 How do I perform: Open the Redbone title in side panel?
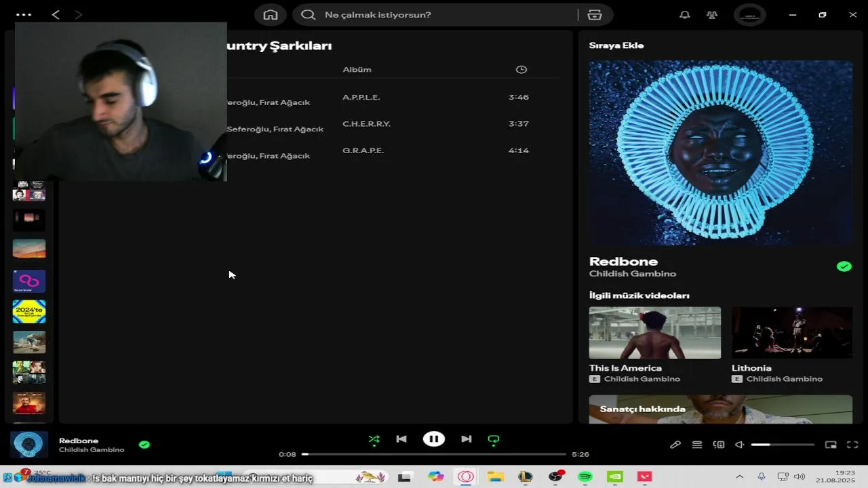[x=623, y=262]
